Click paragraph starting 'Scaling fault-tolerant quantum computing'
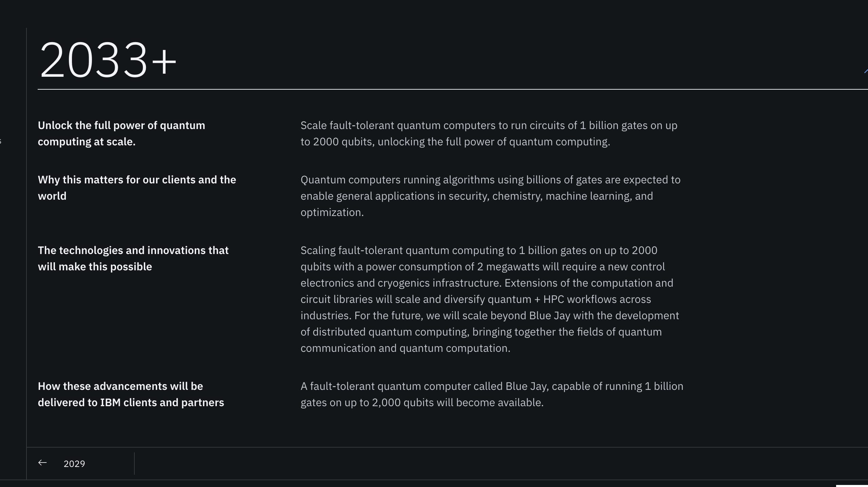 [x=490, y=299]
